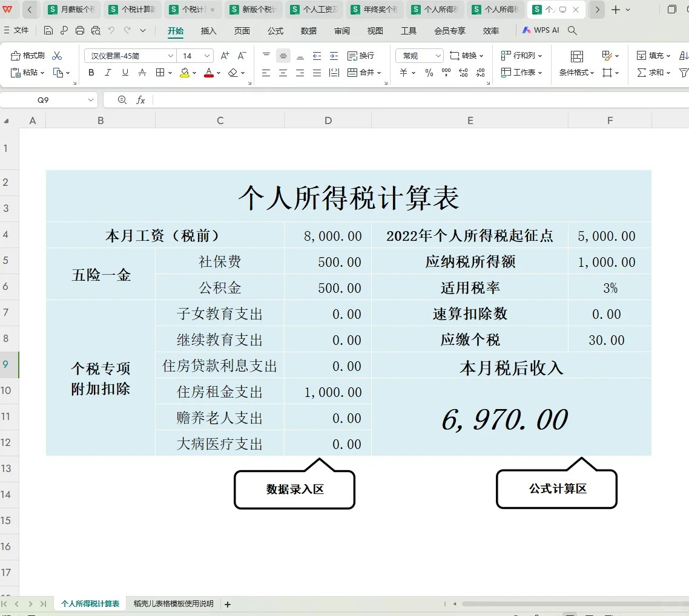The height and width of the screenshot is (616, 689).
Task: Click the Print icon in quick access bar
Action: (80, 30)
